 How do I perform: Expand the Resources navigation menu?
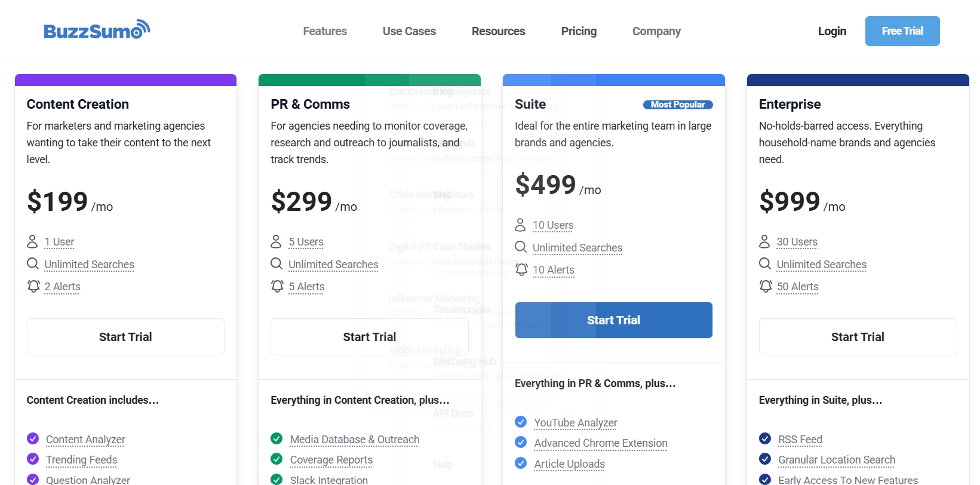coord(498,31)
